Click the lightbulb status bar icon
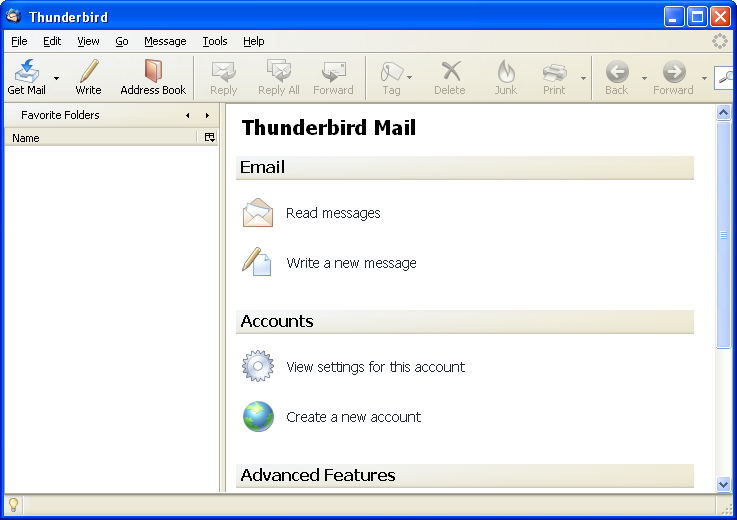The width and height of the screenshot is (737, 520). click(13, 505)
